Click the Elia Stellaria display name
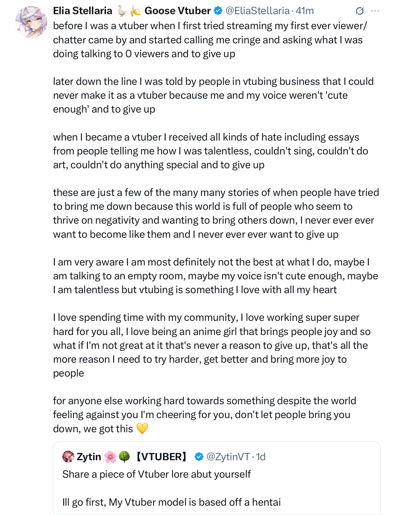 [x=82, y=11]
